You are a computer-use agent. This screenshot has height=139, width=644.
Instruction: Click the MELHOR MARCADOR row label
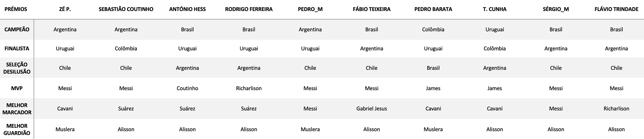pyautogui.click(x=17, y=109)
